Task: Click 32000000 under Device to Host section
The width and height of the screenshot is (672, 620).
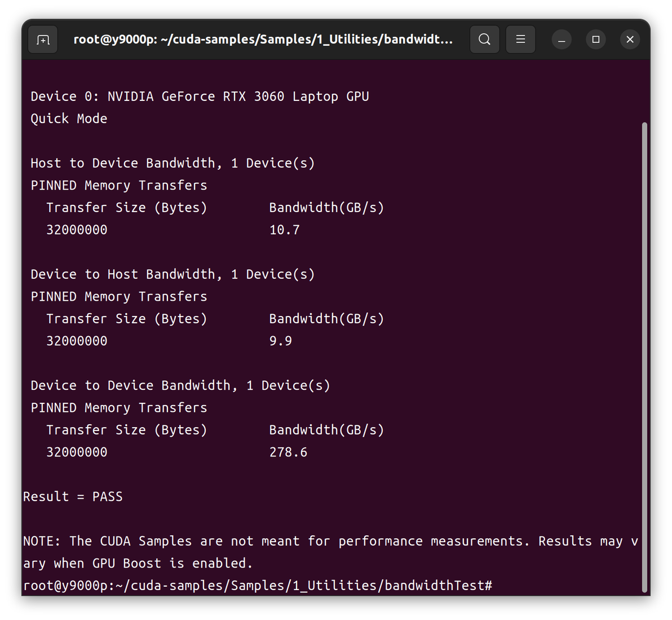Action: pos(77,341)
